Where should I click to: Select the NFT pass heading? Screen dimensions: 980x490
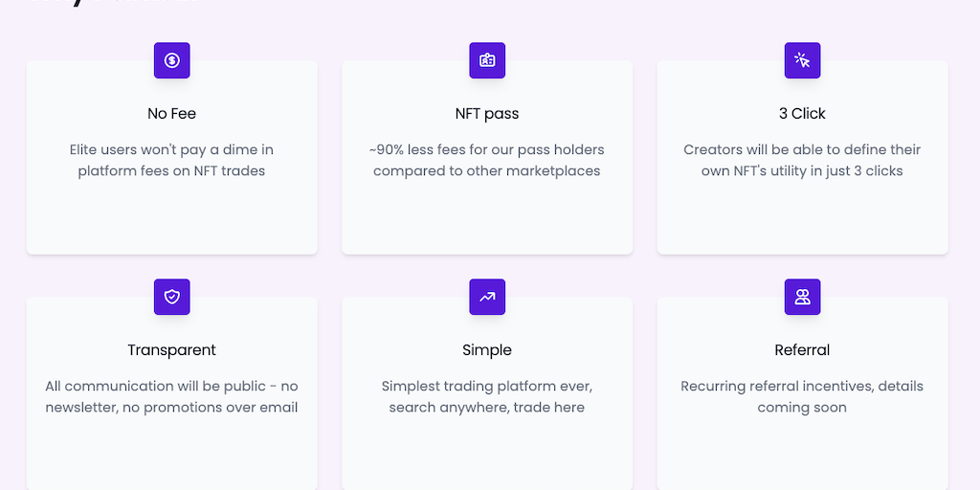click(487, 114)
